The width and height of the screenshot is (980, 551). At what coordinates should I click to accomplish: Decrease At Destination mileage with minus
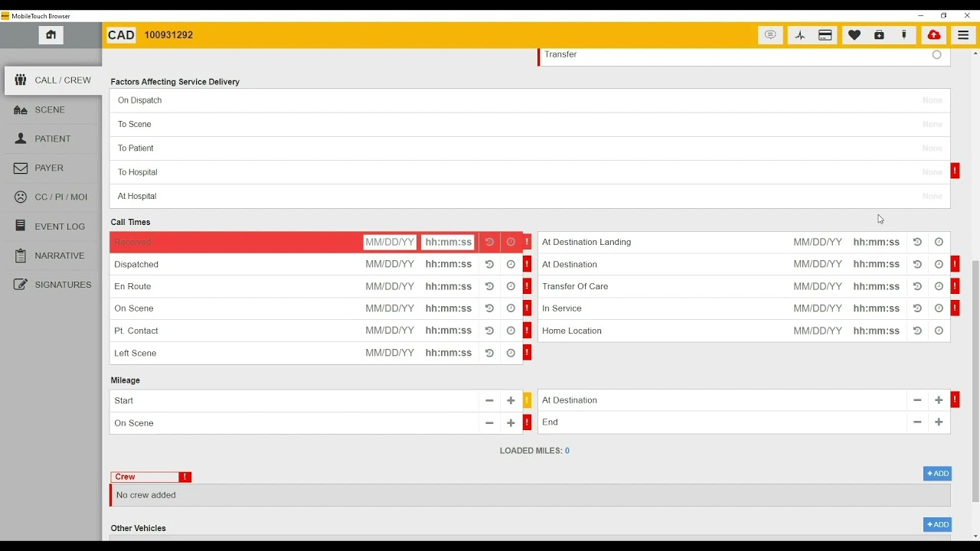tap(917, 400)
